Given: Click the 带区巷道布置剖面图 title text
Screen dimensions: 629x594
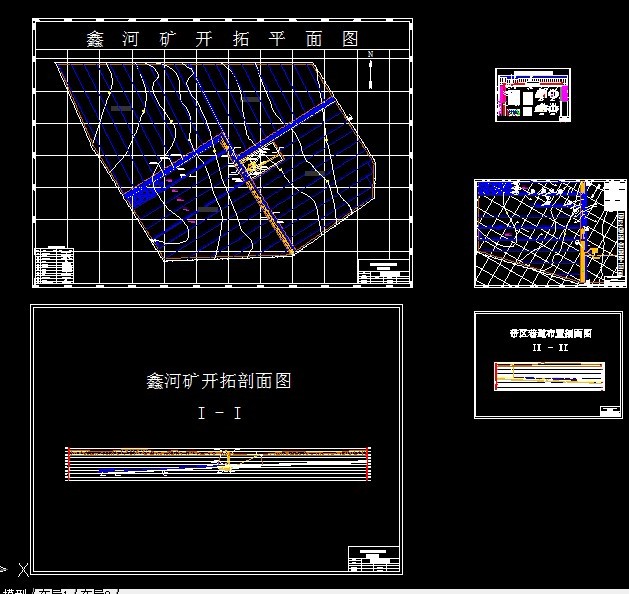Looking at the screenshot, I should [x=550, y=333].
